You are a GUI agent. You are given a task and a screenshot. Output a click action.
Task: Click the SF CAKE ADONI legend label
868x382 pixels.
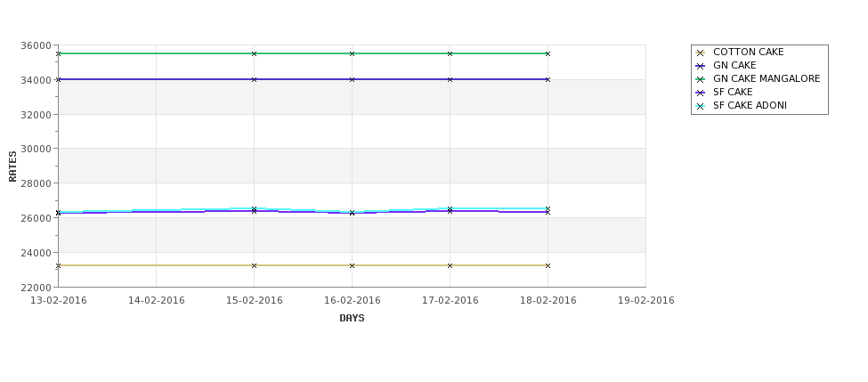tap(750, 105)
